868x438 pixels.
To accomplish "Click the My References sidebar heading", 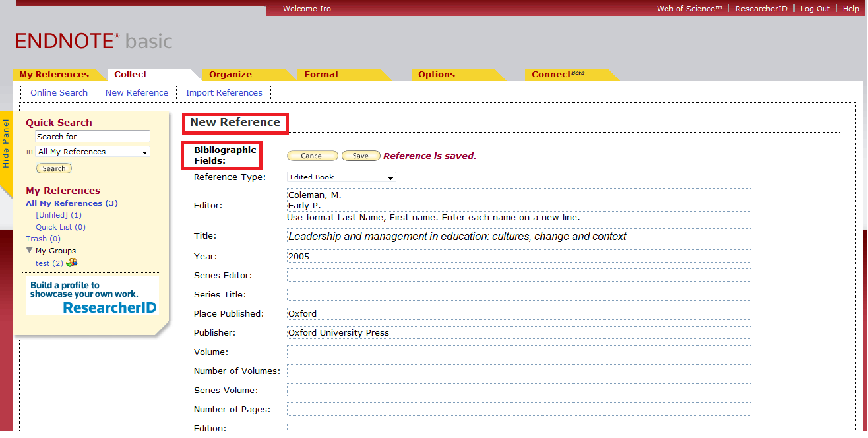I will (x=63, y=191).
